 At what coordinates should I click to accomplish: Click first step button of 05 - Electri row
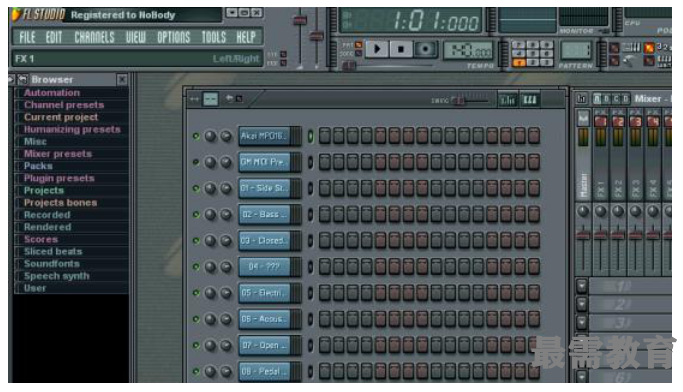(x=325, y=293)
